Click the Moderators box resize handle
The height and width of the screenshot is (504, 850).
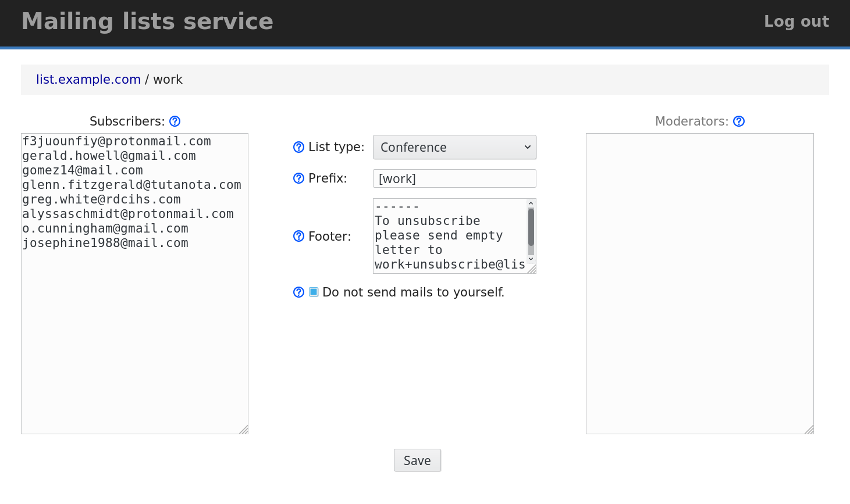(x=809, y=430)
